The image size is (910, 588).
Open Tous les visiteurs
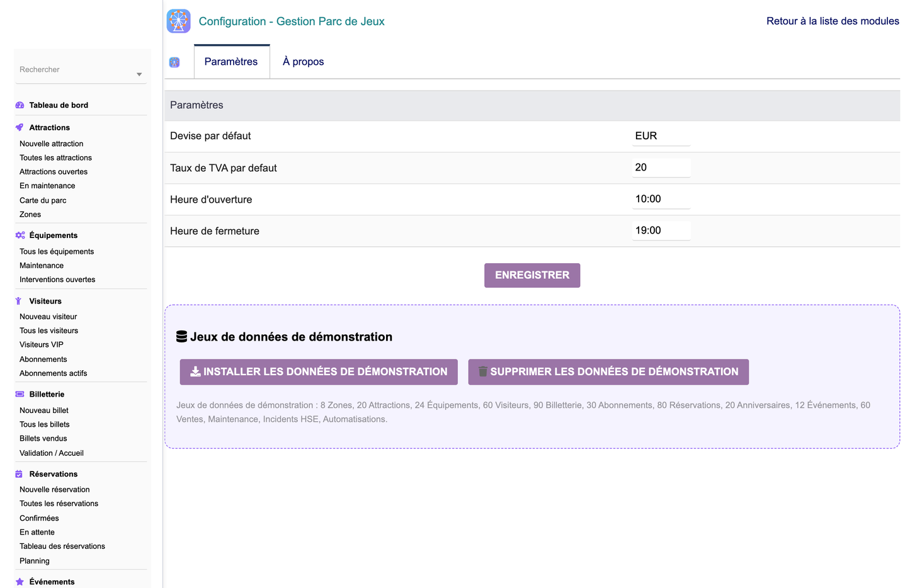coord(49,331)
